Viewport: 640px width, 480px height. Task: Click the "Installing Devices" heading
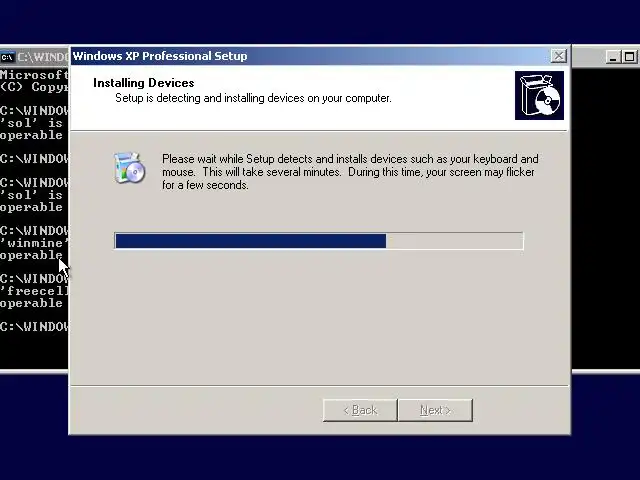pos(144,83)
